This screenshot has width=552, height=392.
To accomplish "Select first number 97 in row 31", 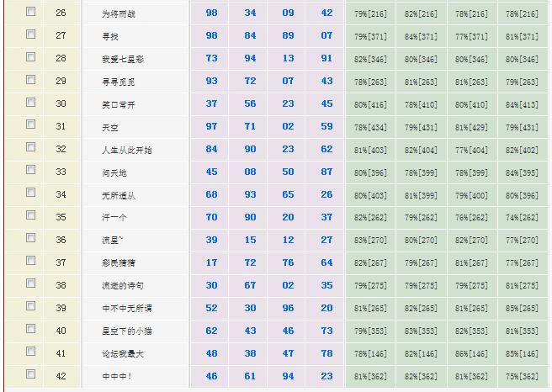I will [211, 127].
